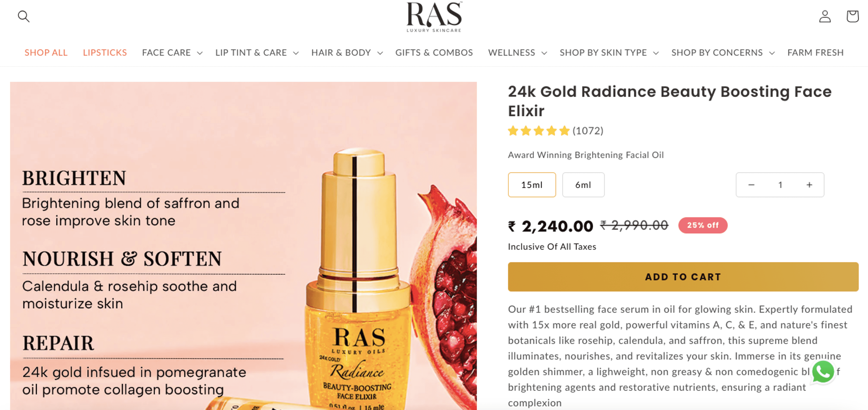Click the five-star rating icons
The image size is (868, 410).
[538, 131]
